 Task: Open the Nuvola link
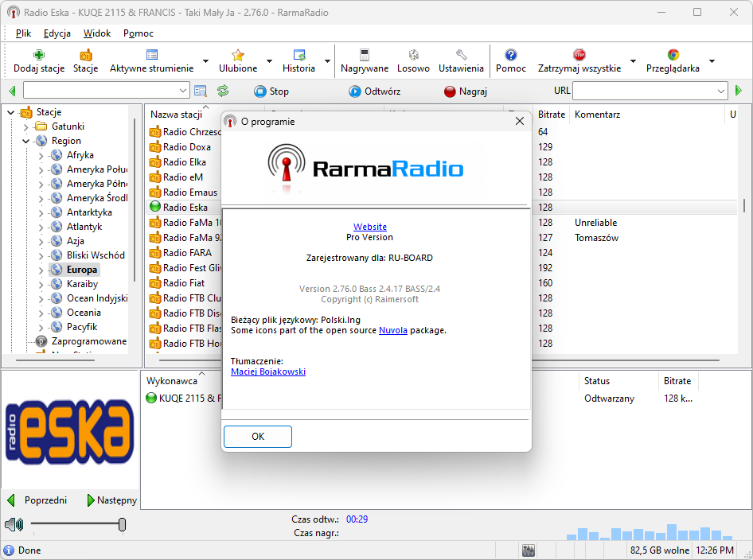[x=393, y=330]
